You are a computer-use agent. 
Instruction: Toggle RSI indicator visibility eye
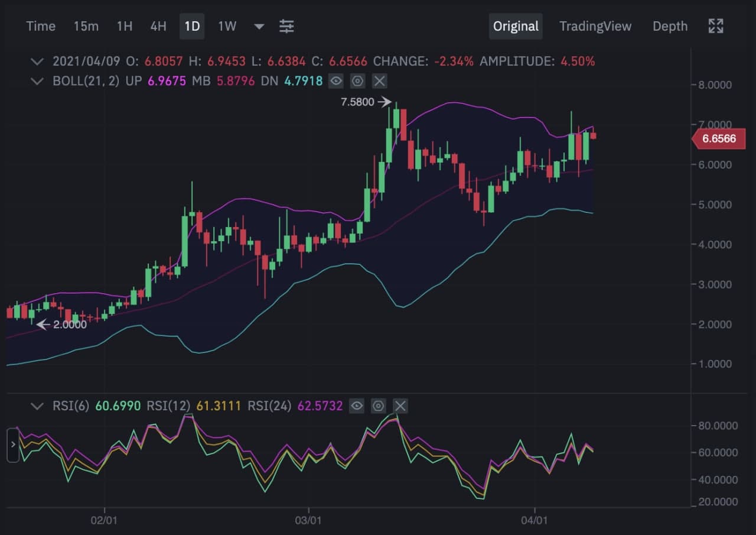coord(356,406)
